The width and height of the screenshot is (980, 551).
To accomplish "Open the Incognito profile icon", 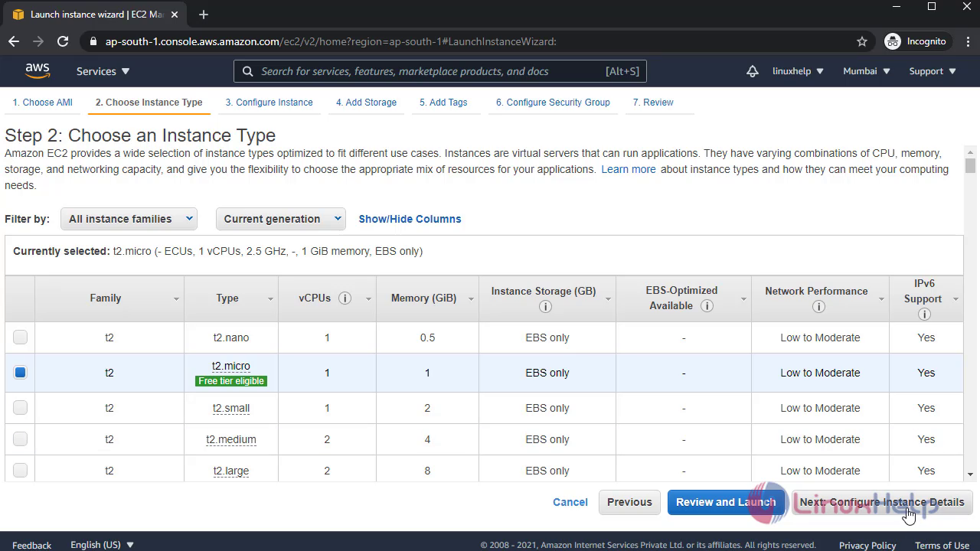I will pyautogui.click(x=893, y=41).
